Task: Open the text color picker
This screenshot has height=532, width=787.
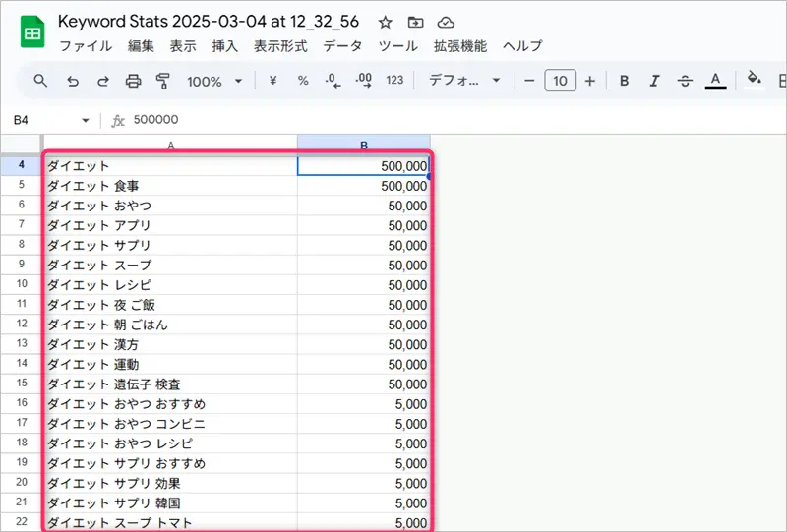Action: [715, 81]
